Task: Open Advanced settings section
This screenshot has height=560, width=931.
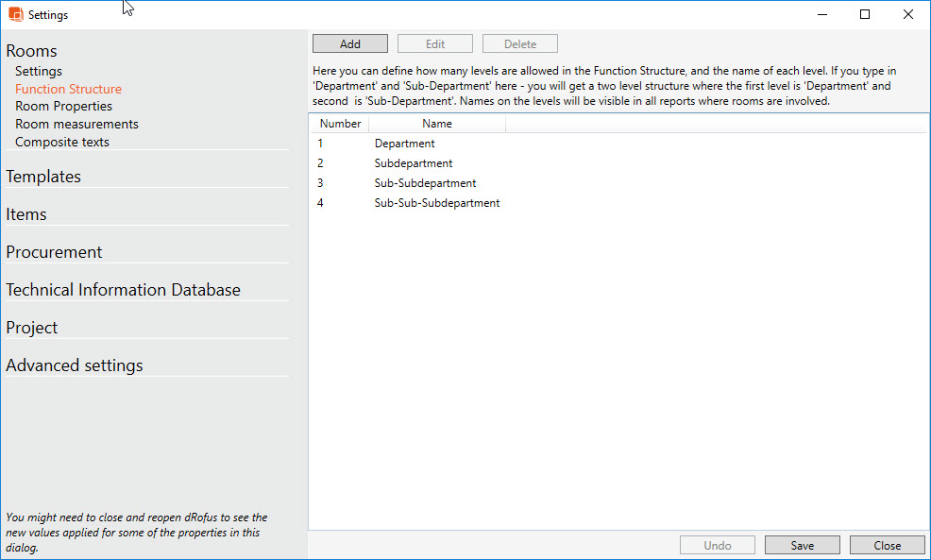Action: (x=75, y=365)
